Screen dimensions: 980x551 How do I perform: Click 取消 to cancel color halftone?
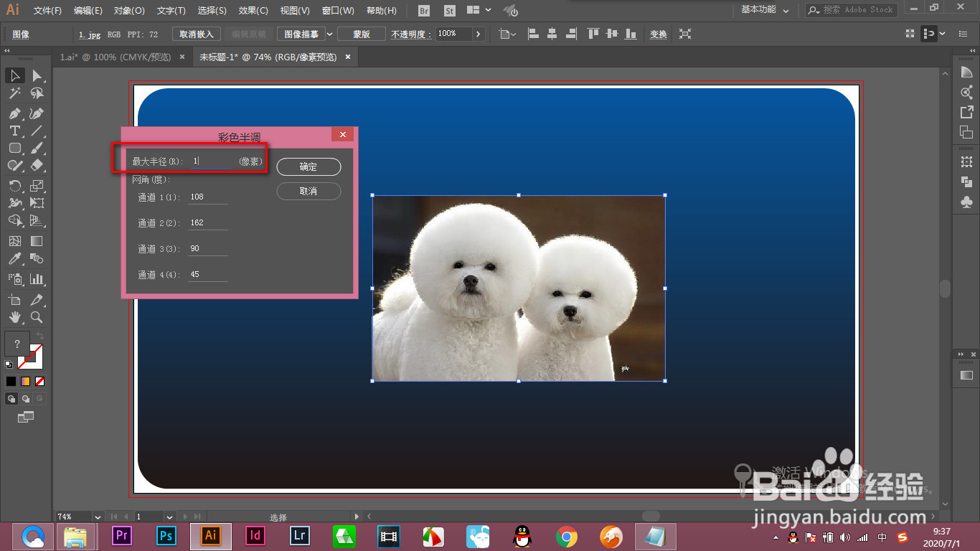(308, 192)
